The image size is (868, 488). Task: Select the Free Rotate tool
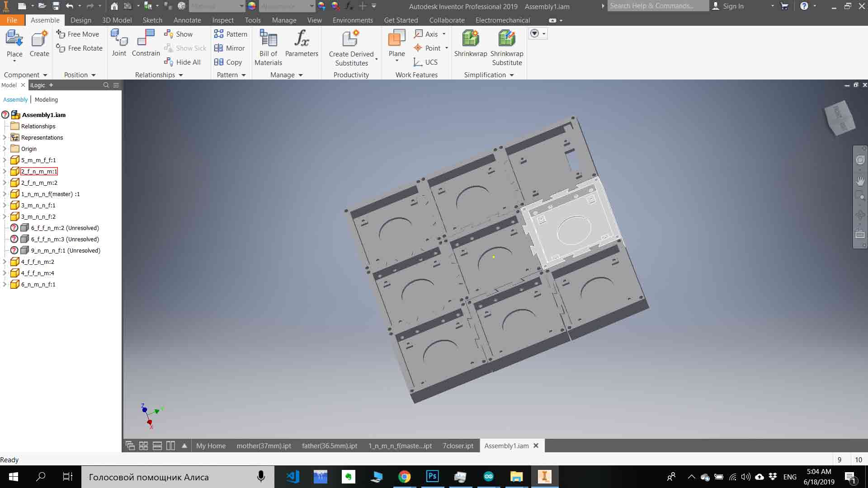[x=80, y=48]
